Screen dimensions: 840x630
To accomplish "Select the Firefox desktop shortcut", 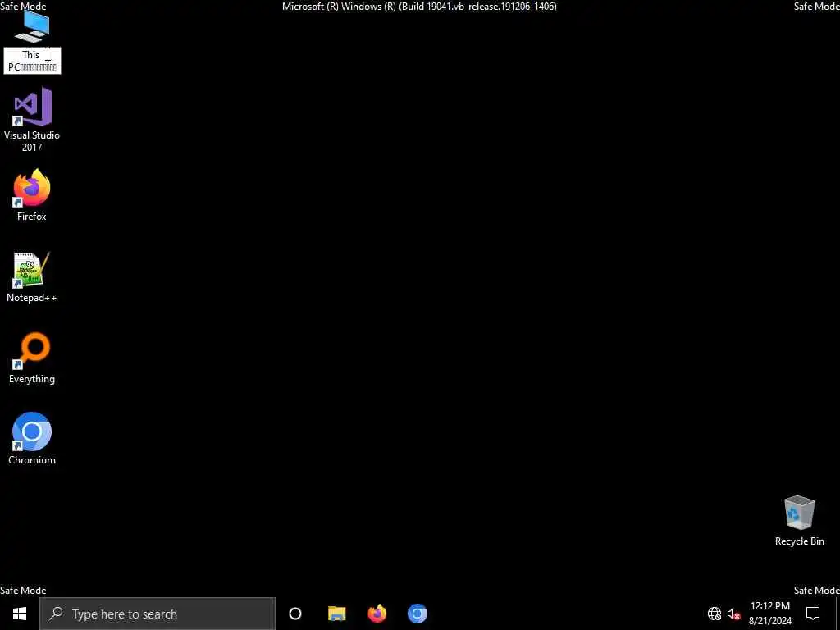I will (x=32, y=195).
